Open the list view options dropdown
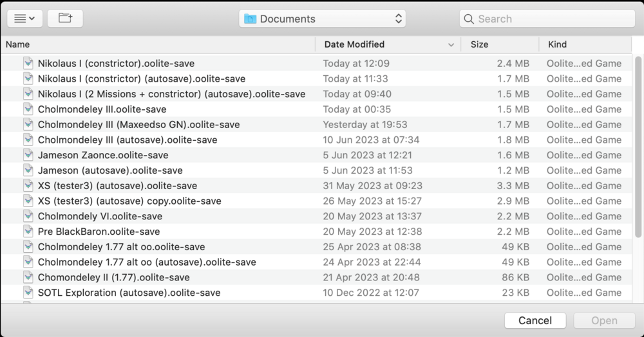The width and height of the screenshot is (644, 337). pos(25,19)
